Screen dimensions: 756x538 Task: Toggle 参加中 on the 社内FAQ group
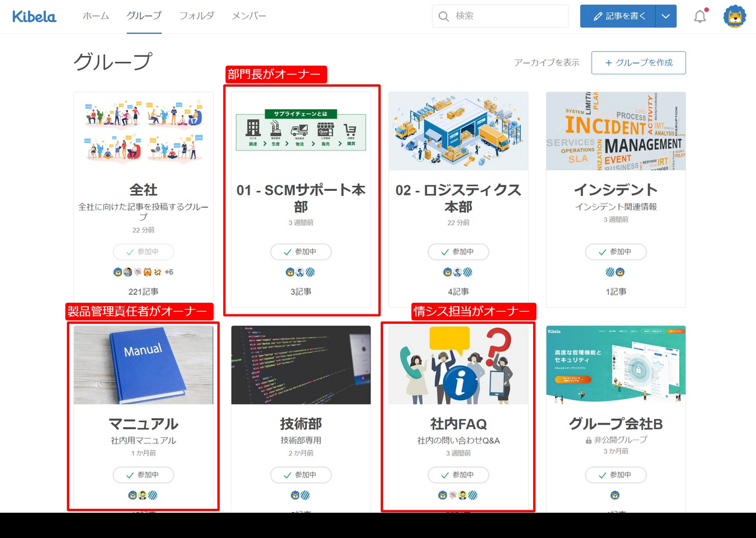tap(458, 475)
